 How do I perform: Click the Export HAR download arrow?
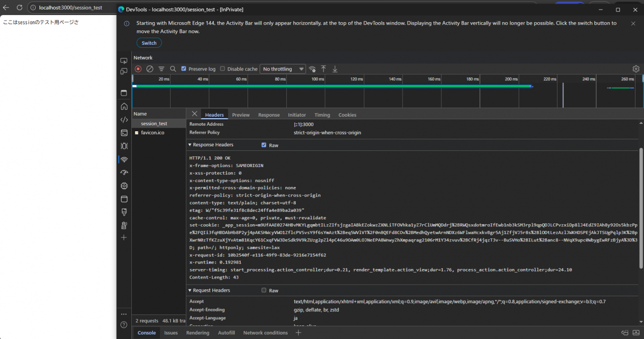coord(335,69)
